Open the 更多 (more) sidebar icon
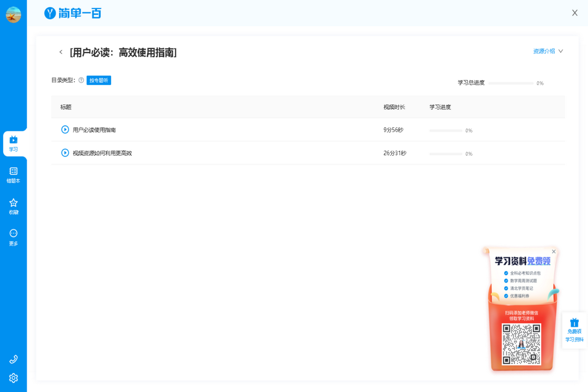Viewport: 588px width, 392px height. click(14, 237)
